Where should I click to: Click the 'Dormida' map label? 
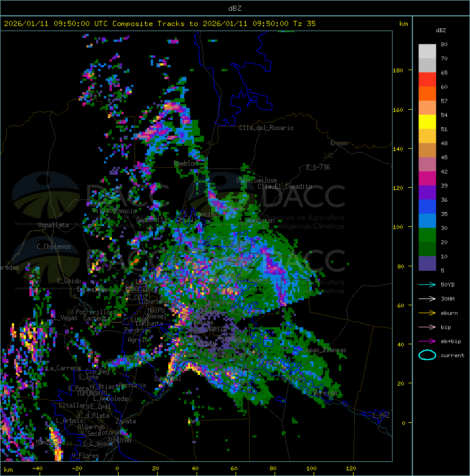(325, 393)
